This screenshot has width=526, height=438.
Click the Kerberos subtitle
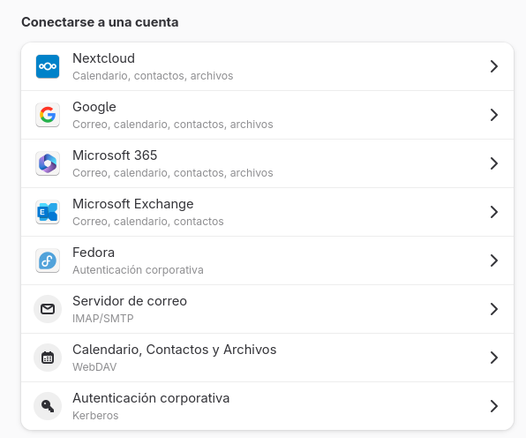click(x=95, y=416)
